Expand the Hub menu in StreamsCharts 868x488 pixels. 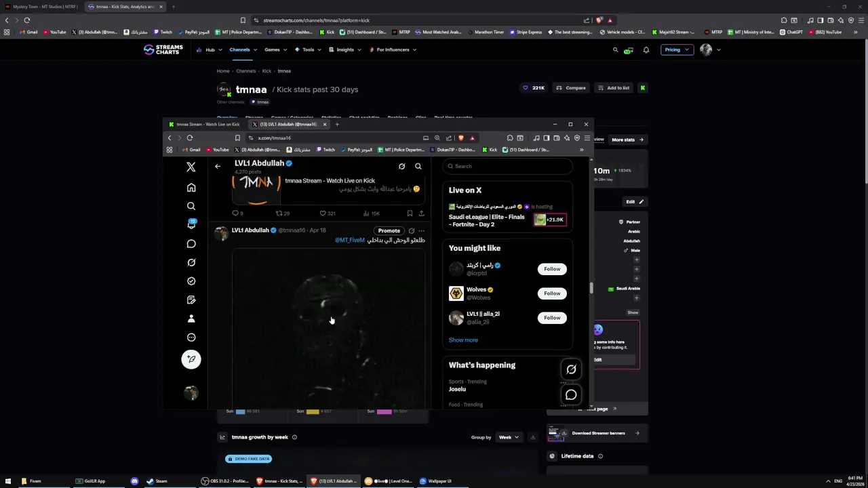[x=209, y=49]
